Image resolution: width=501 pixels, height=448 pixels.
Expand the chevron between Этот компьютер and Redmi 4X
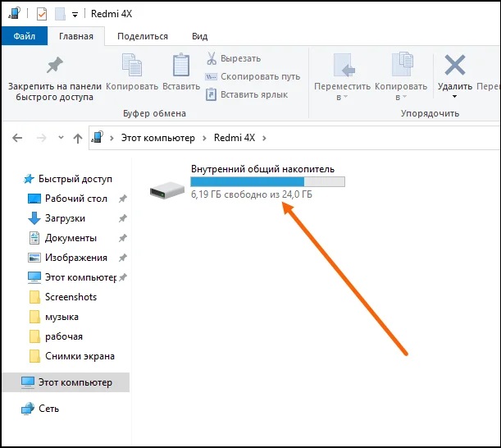[204, 138]
